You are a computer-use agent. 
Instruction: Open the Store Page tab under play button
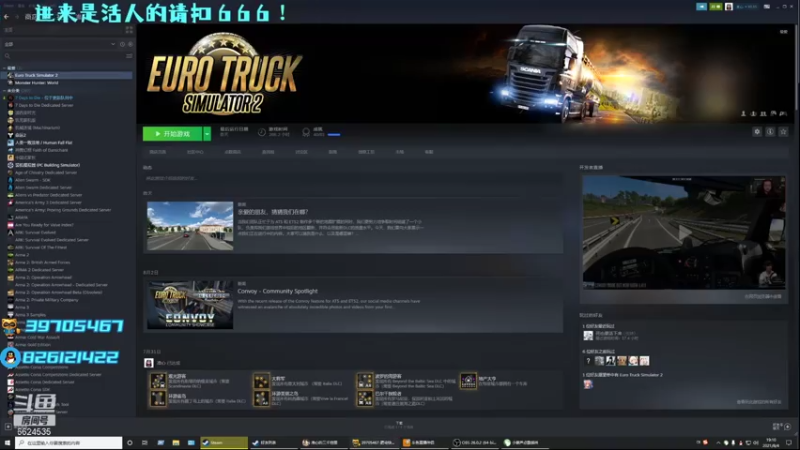(x=158, y=152)
